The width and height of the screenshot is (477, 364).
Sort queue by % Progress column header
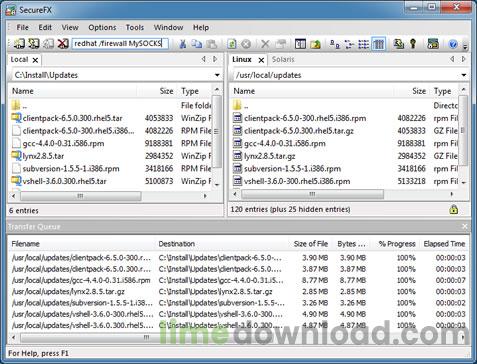397,244
